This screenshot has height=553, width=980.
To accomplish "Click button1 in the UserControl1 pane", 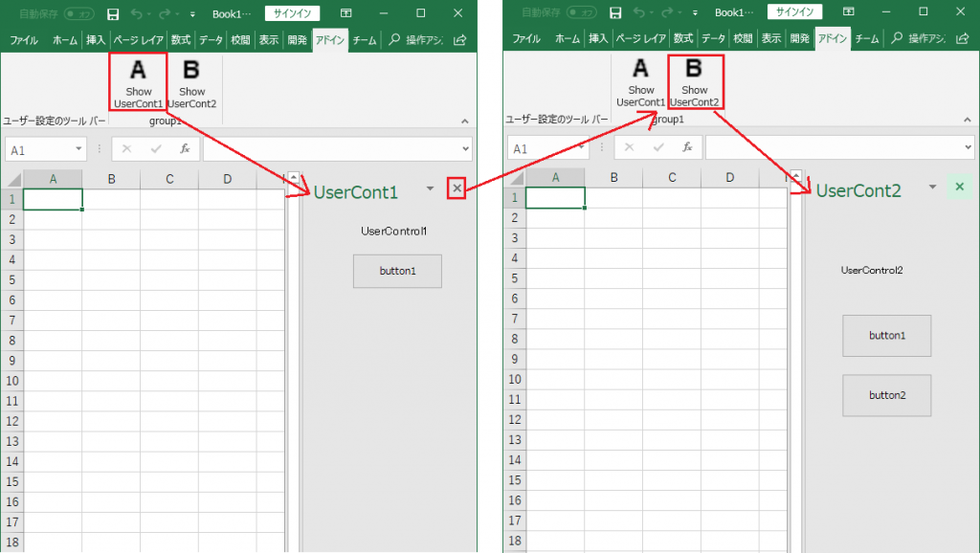I will [397, 271].
